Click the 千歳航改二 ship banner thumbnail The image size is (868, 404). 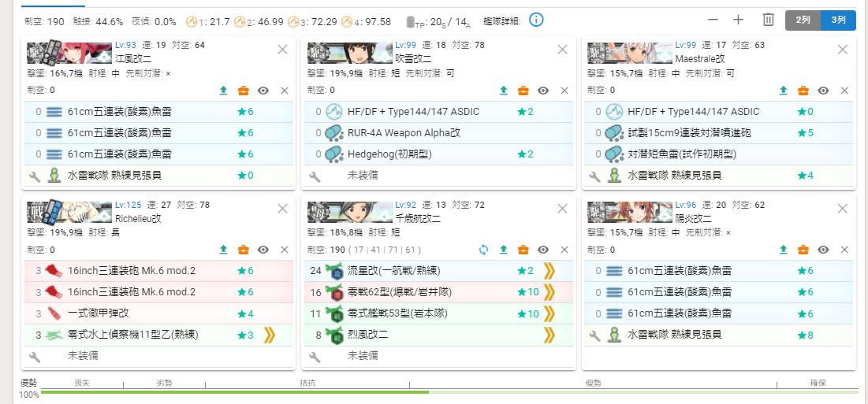tap(349, 213)
